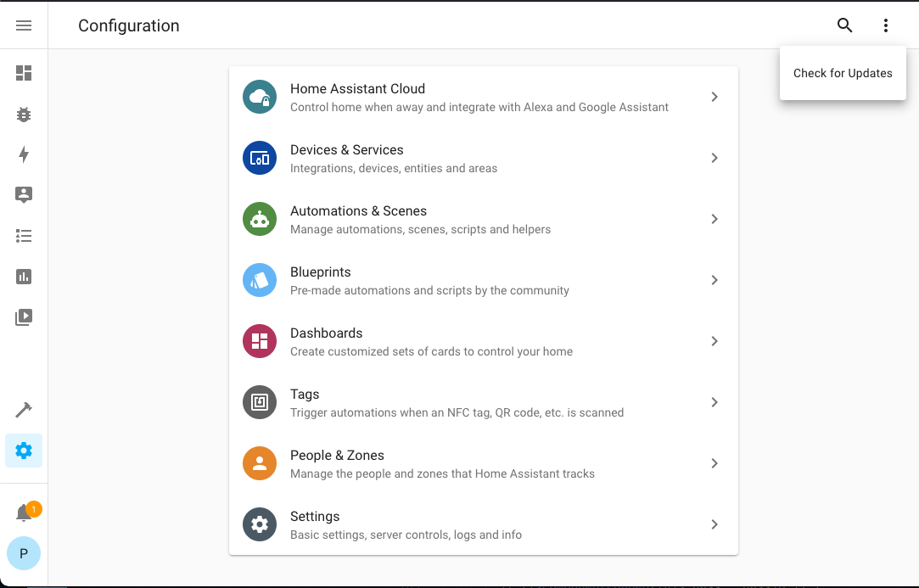Expand Blueprints row chevron
Image resolution: width=919 pixels, height=588 pixels.
[714, 280]
